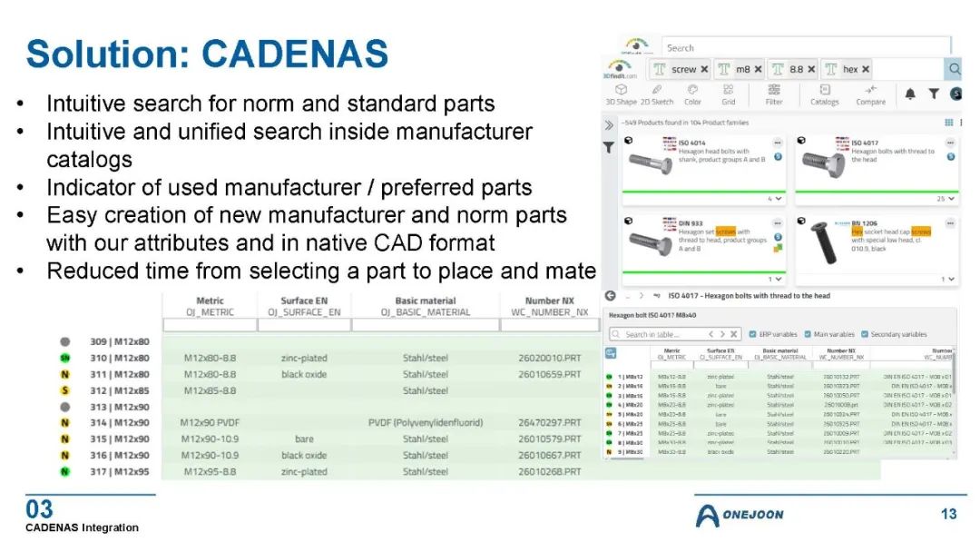Remove the 'screw' search tag
This screenshot has height=552, width=980.
coord(704,69)
